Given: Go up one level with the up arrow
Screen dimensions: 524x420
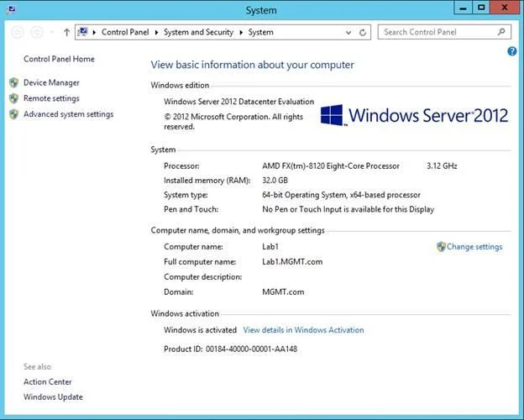Looking at the screenshot, I should point(66,32).
